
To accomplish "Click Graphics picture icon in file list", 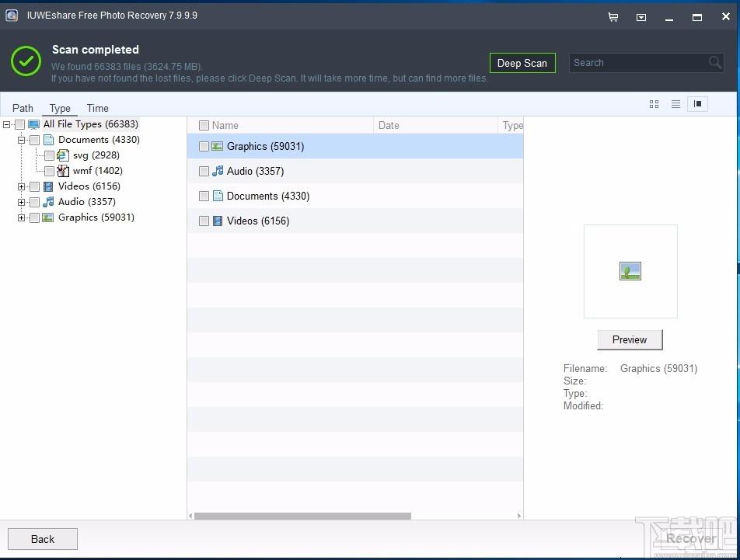I will coord(217,146).
